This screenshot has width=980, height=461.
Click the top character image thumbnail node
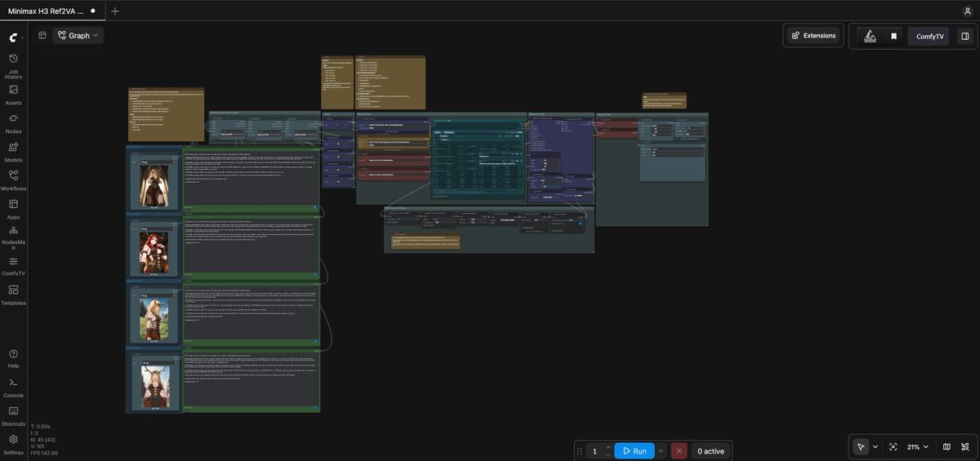(x=154, y=186)
